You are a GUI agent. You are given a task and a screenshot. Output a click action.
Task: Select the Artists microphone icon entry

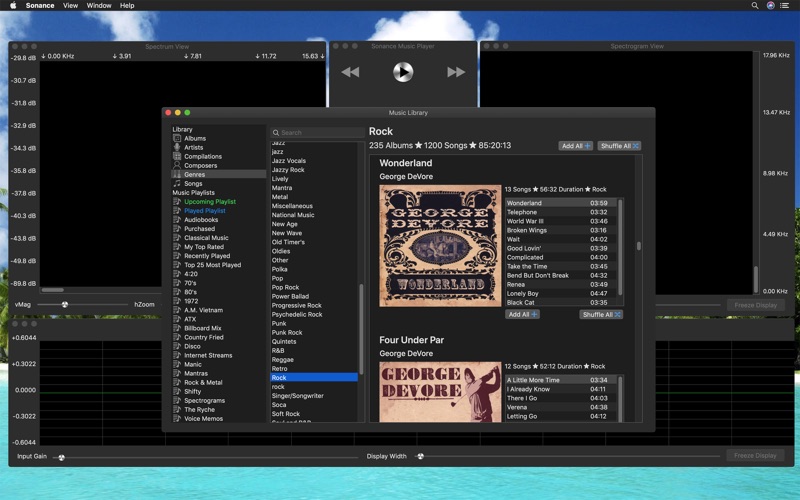(x=177, y=147)
